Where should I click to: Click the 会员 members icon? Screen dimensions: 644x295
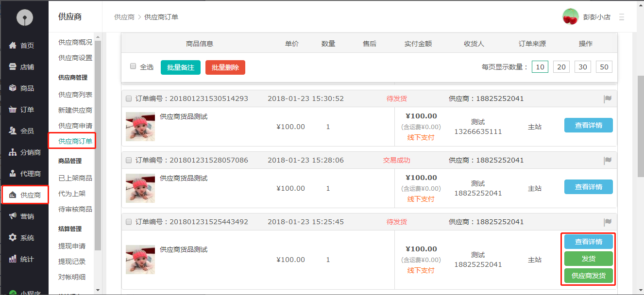coord(13,131)
